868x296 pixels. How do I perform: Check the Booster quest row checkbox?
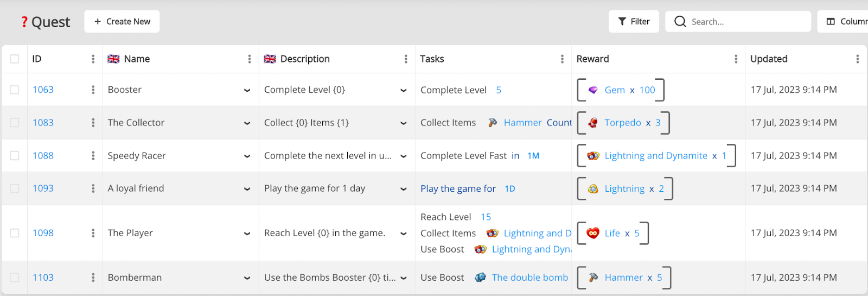[x=15, y=90]
